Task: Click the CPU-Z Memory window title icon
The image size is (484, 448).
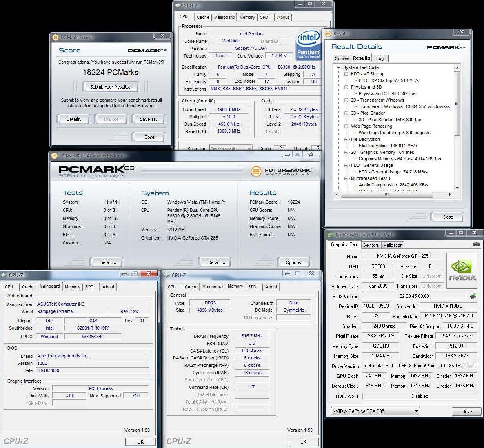Action: point(167,275)
